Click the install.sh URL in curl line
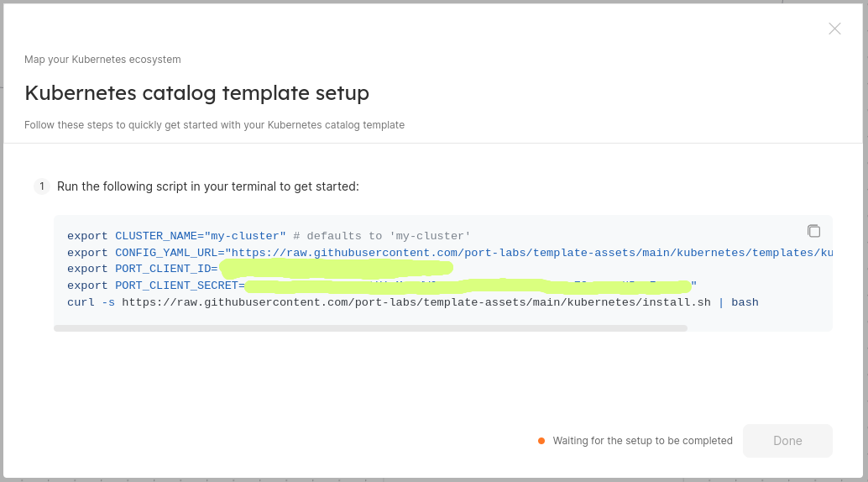This screenshot has width=868, height=482. tap(416, 302)
